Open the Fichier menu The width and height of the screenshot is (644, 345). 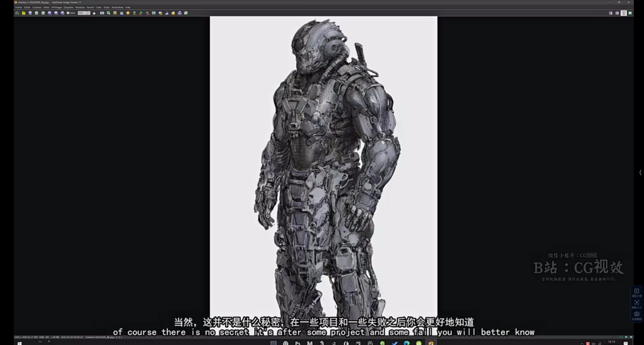point(18,8)
